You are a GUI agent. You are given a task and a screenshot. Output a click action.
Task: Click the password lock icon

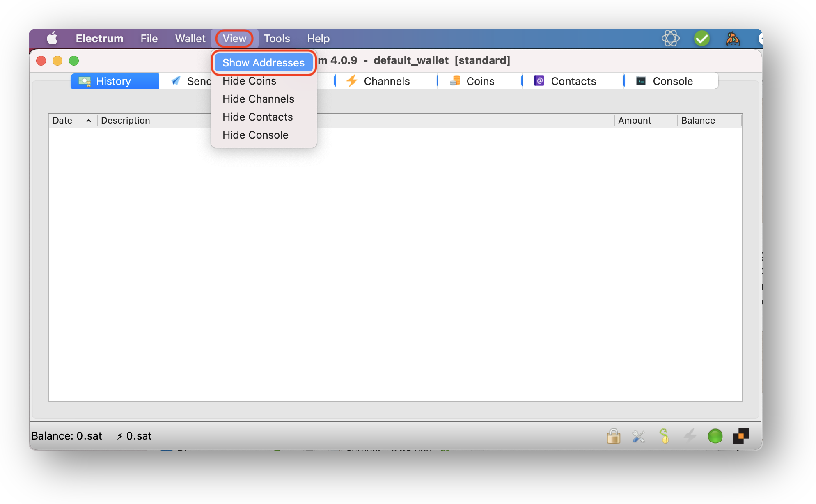[613, 436]
